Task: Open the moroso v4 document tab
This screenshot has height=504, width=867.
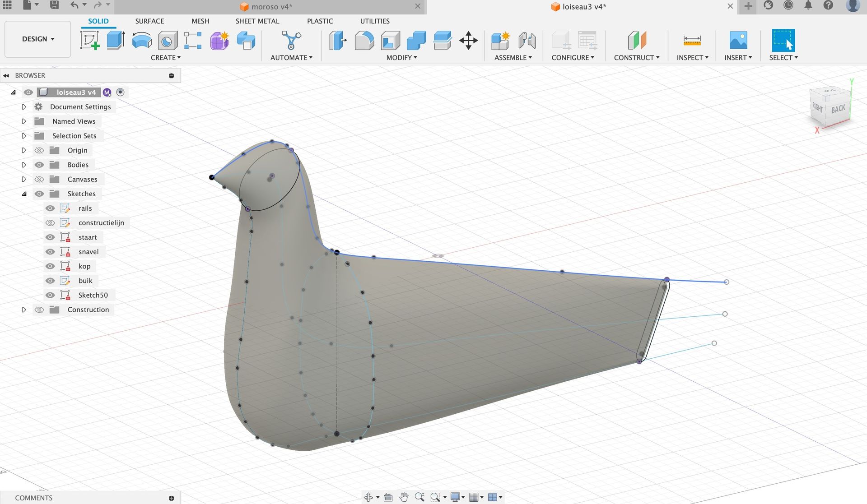Action: pyautogui.click(x=271, y=7)
